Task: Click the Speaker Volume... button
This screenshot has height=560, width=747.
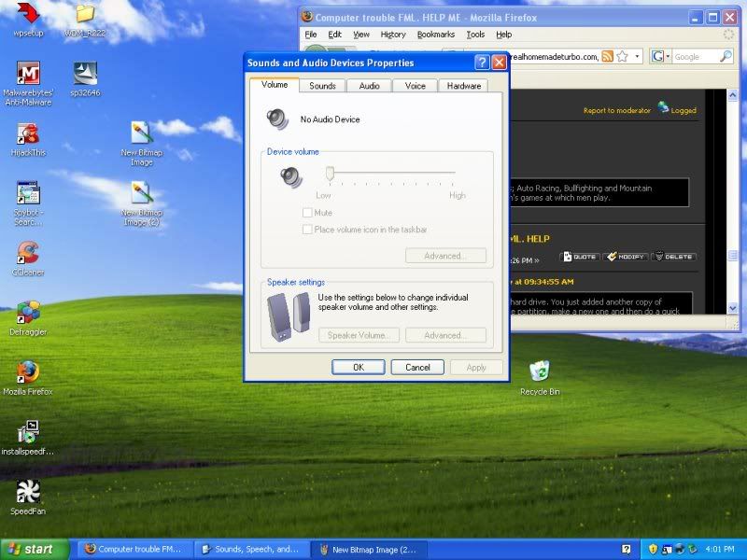Action: click(359, 335)
